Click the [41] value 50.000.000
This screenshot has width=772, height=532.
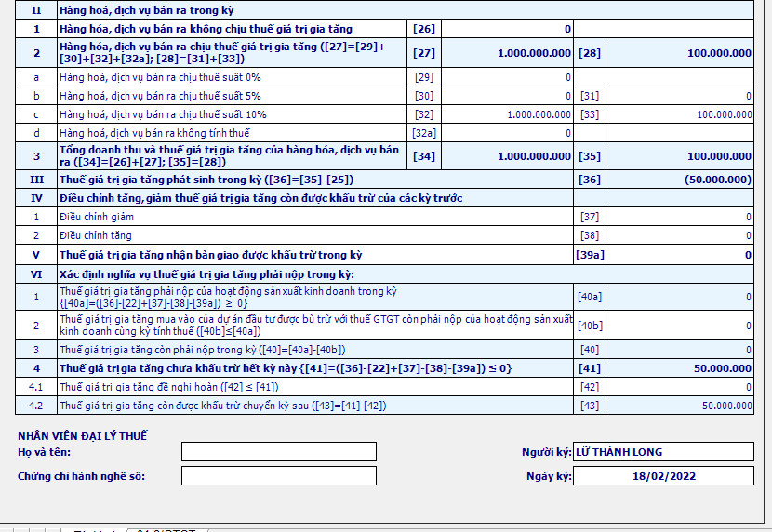coord(679,368)
